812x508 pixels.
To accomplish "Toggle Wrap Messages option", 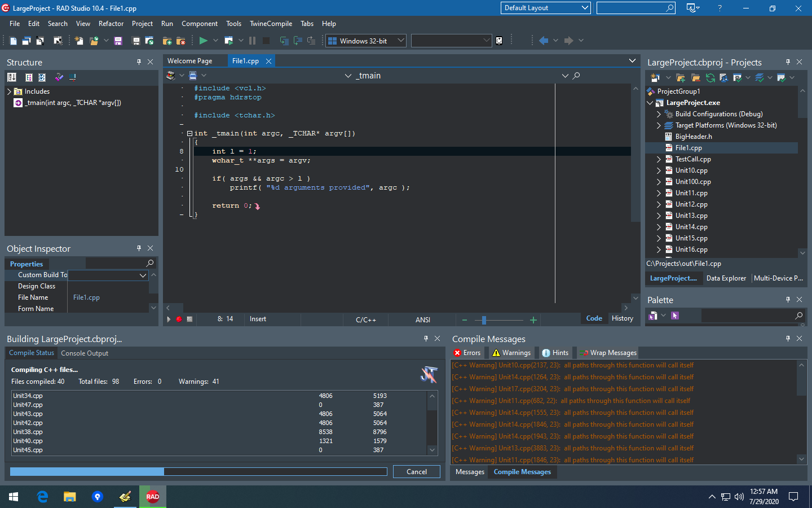I will click(x=608, y=353).
